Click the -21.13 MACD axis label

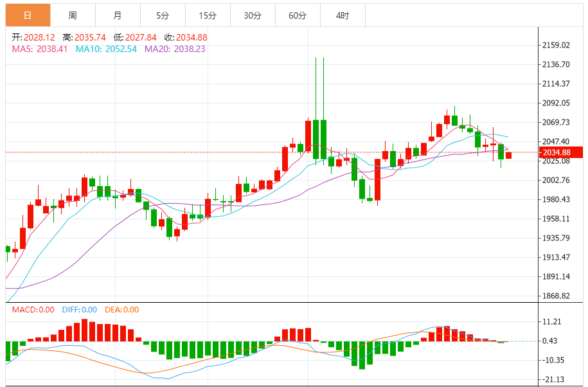(552, 379)
